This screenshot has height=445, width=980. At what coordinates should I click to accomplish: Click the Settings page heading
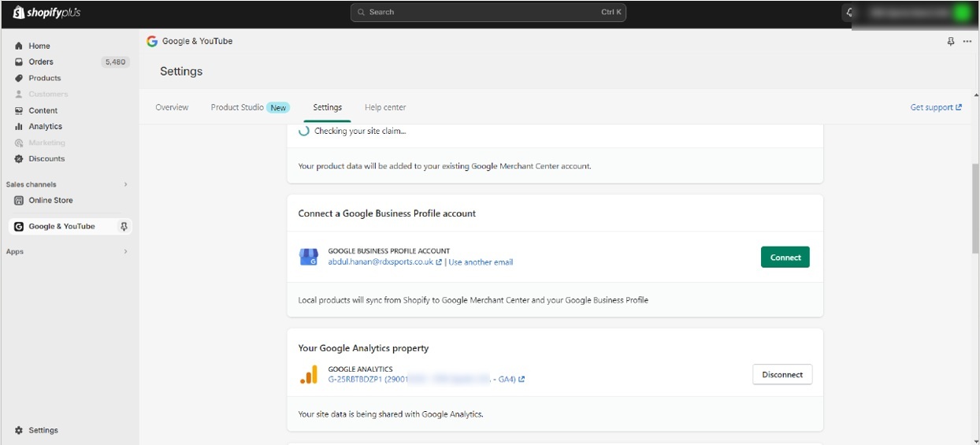[181, 72]
